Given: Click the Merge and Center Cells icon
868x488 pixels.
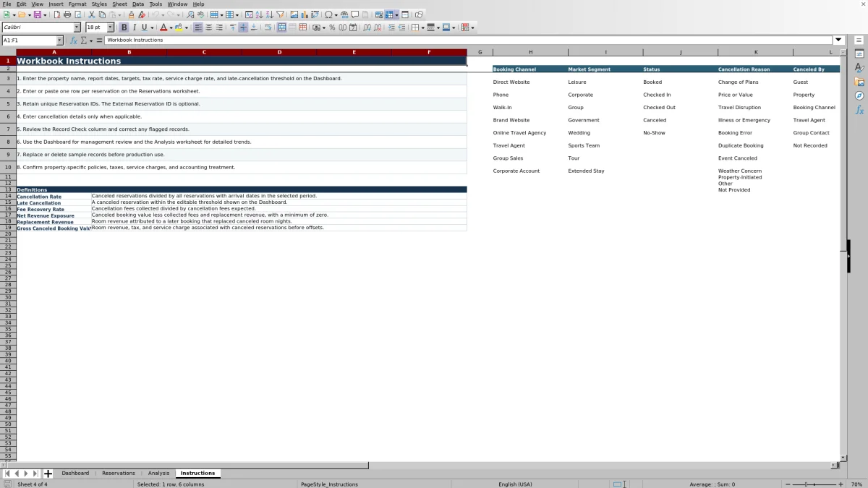Looking at the screenshot, I should point(281,27).
